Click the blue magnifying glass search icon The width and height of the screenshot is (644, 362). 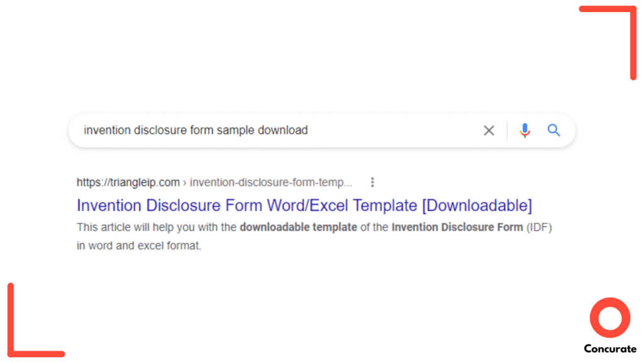coord(553,130)
